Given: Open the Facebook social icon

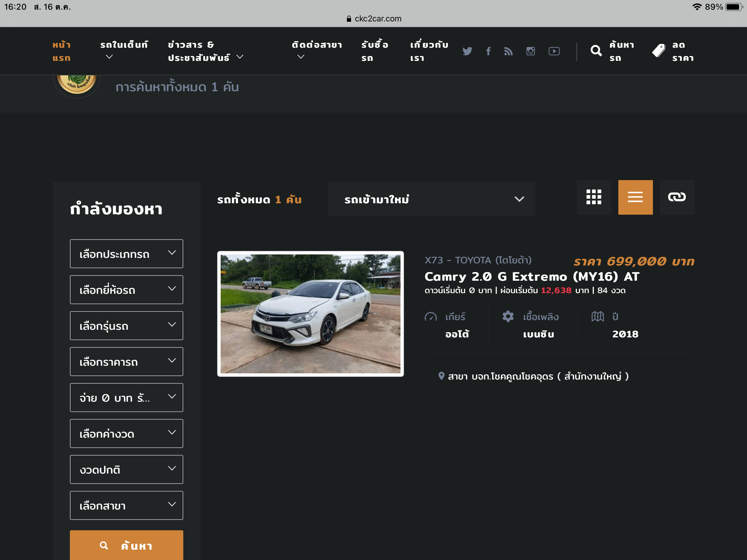Looking at the screenshot, I should tap(488, 51).
